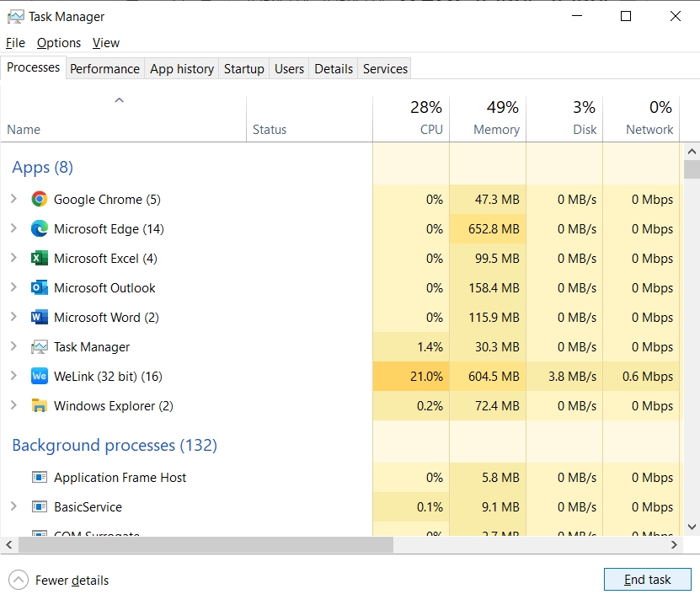Select the Microsoft Edge (14) process name
Image resolution: width=700 pixels, height=605 pixels.
(109, 228)
